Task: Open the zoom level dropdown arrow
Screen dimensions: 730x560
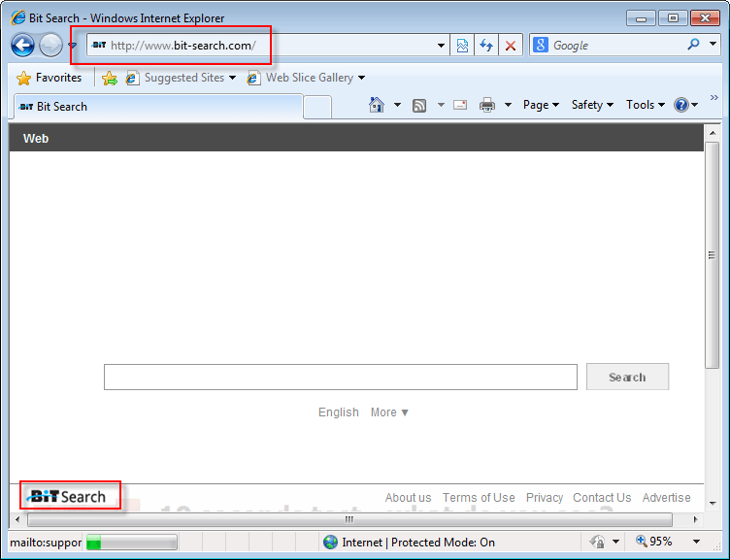Action: click(x=696, y=542)
